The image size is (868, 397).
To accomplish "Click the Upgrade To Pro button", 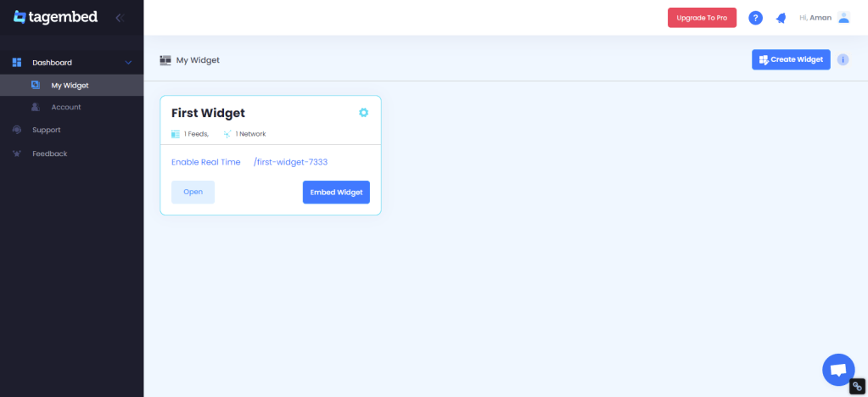I will pos(702,18).
